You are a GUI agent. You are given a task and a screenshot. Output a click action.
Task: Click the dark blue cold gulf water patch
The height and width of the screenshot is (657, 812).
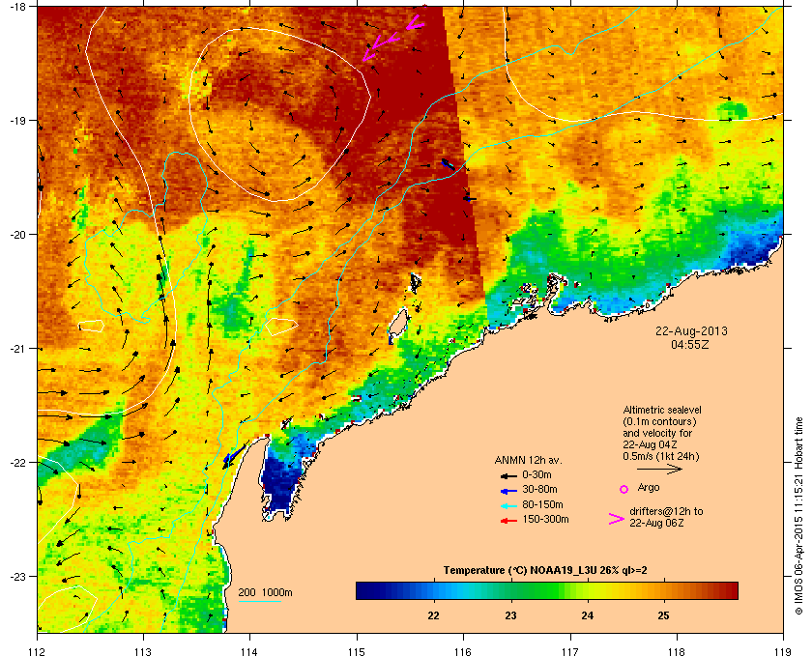click(x=280, y=481)
